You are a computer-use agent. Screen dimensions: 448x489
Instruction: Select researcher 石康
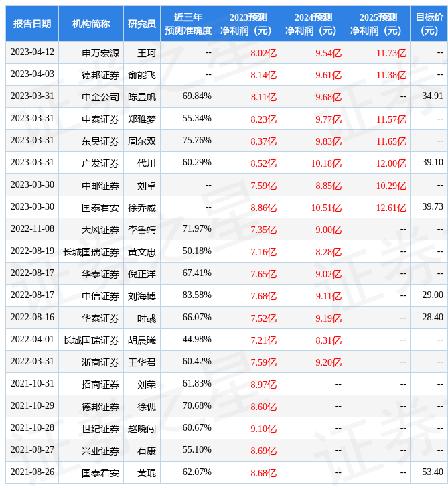tap(147, 451)
